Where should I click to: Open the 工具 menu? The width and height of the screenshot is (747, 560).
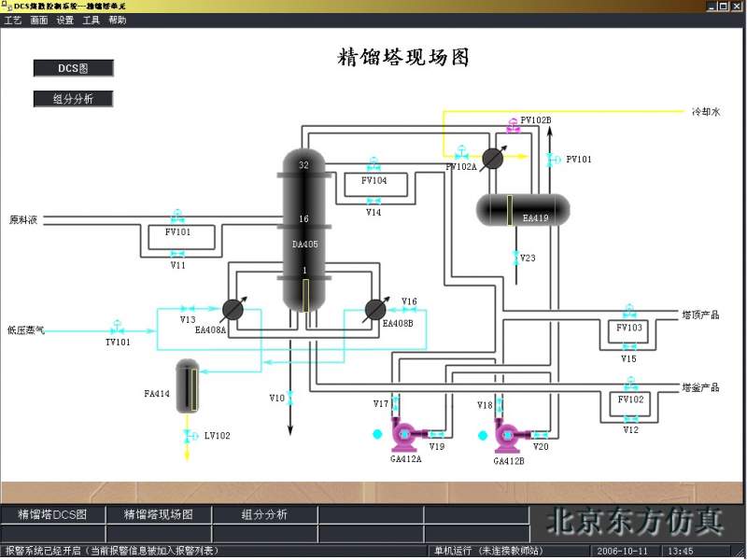91,20
